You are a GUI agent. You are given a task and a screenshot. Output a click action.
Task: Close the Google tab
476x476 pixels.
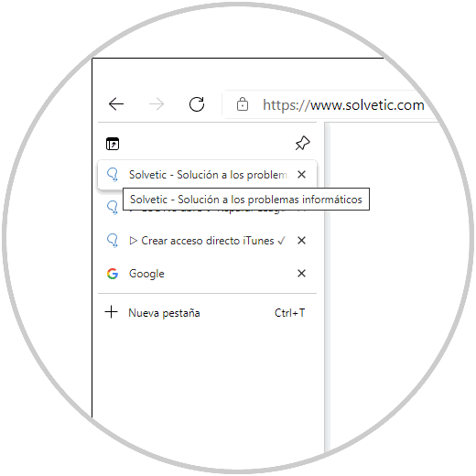pos(301,273)
